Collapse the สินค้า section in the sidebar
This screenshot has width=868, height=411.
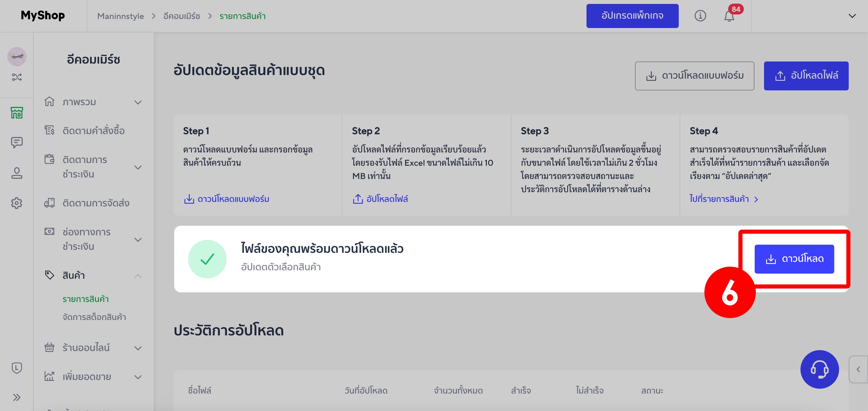138,276
